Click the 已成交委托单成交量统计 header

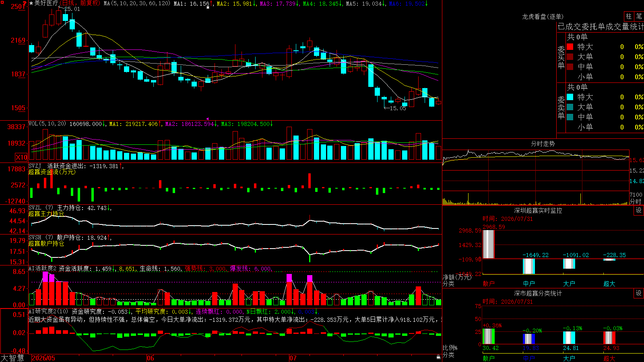601,27
